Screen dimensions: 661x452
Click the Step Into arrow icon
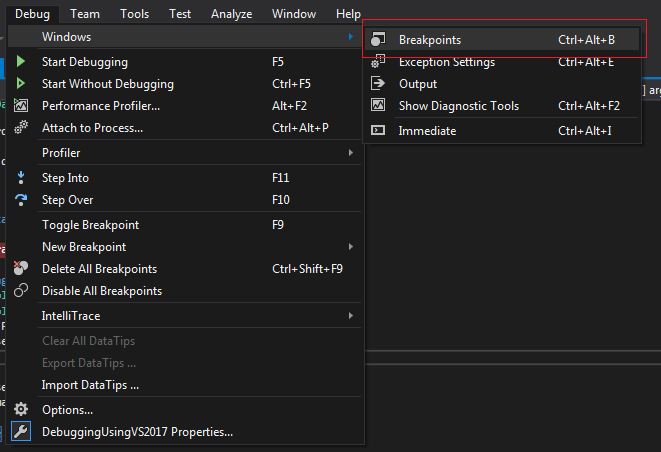(x=21, y=178)
